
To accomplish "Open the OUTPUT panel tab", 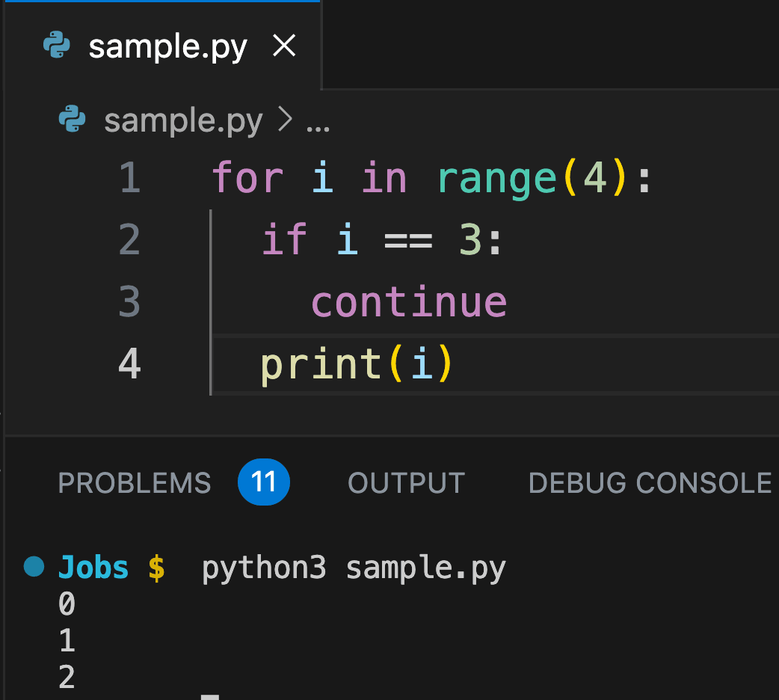I will click(x=407, y=483).
